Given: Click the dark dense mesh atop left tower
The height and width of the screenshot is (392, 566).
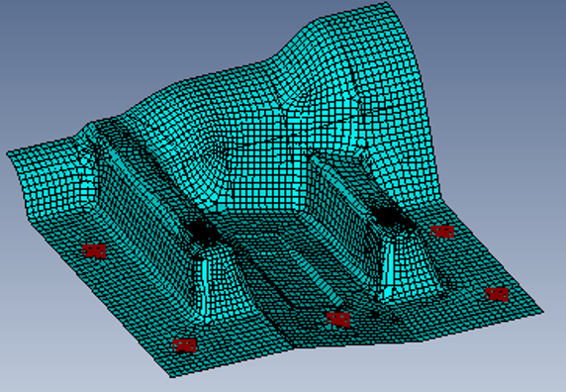Looking at the screenshot, I should tap(201, 231).
